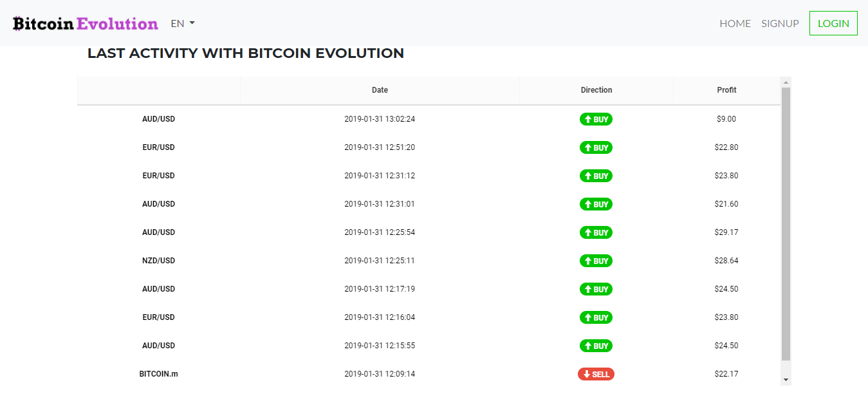This screenshot has width=868, height=412.
Task: Click BUY badge for 12:31:01 trade
Action: tap(596, 204)
